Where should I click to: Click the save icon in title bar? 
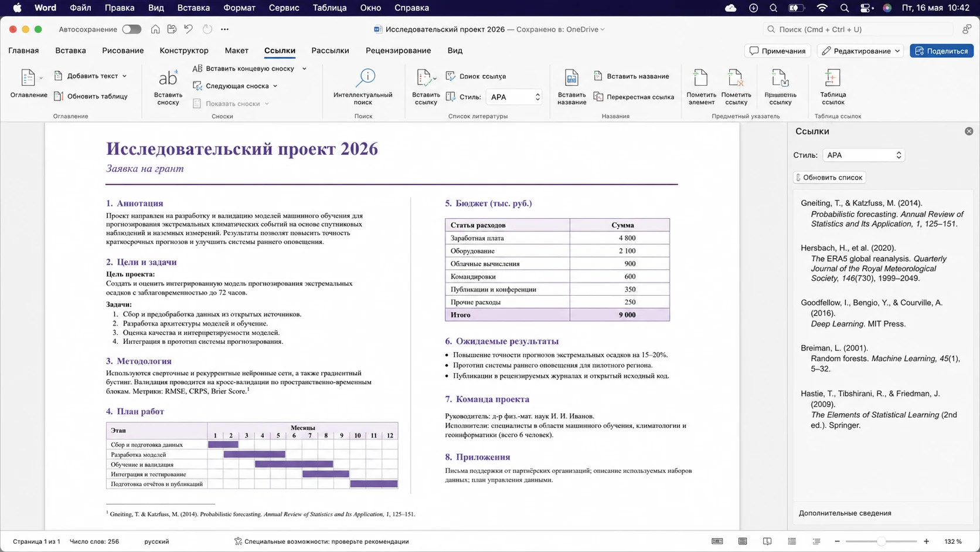click(172, 29)
